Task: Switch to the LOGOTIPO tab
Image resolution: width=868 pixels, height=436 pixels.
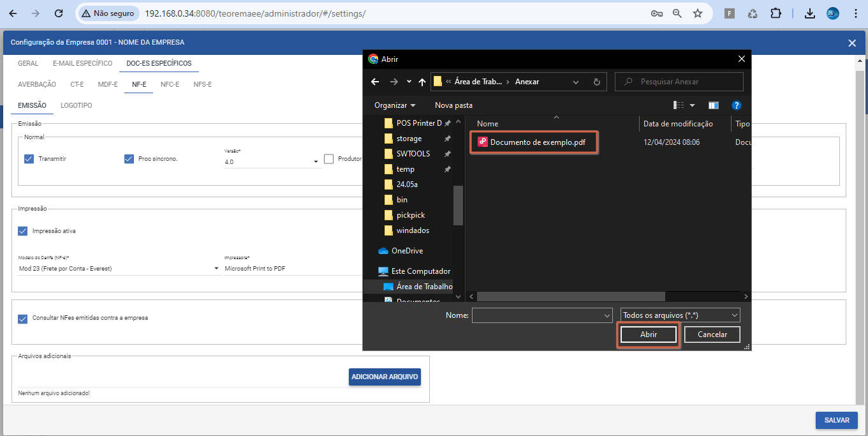Action: 77,105
